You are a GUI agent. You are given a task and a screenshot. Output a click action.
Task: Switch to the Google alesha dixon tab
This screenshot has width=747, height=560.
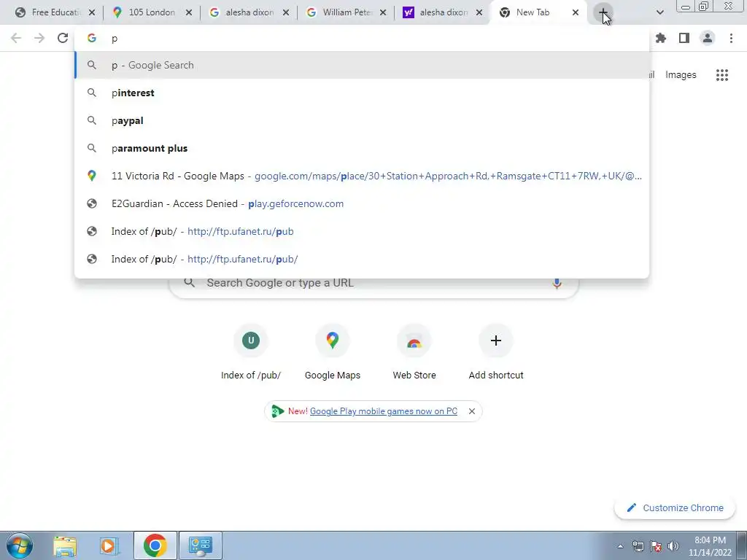click(248, 12)
